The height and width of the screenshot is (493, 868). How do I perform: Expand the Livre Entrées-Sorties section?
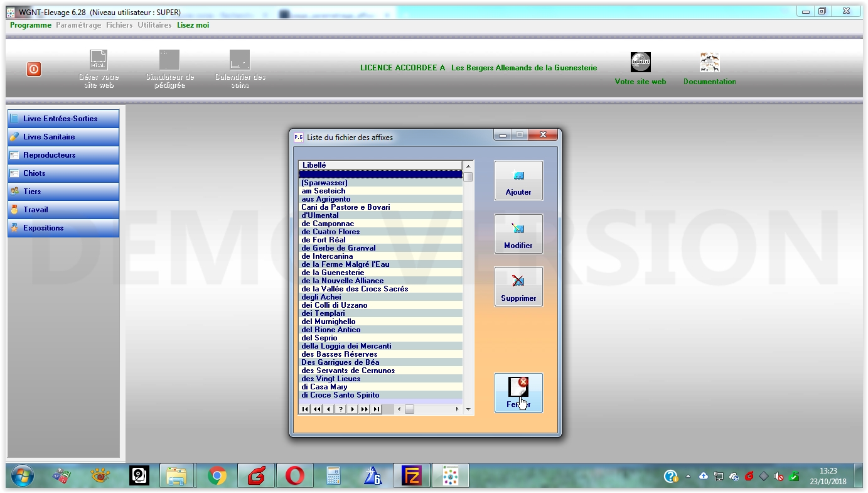coord(63,119)
